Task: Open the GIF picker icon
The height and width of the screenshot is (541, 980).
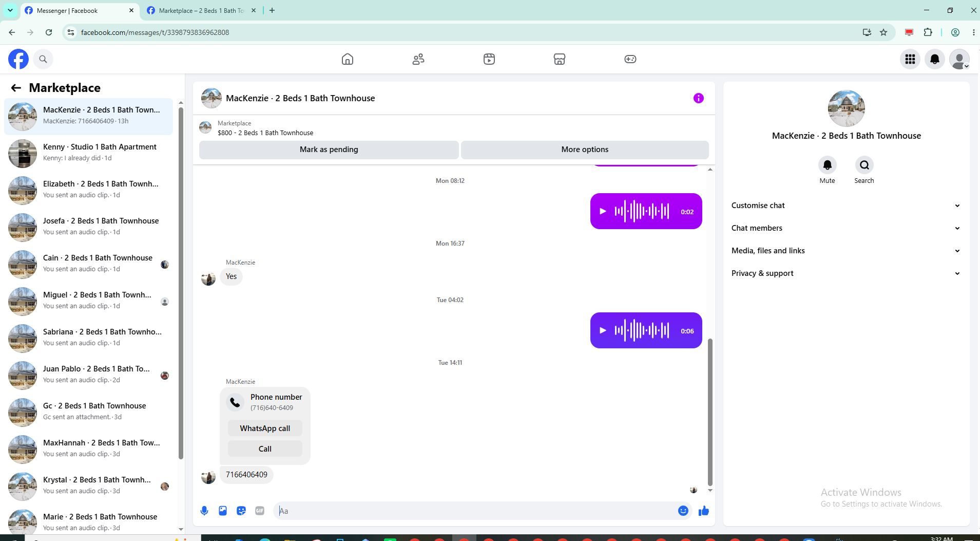Action: (x=260, y=511)
